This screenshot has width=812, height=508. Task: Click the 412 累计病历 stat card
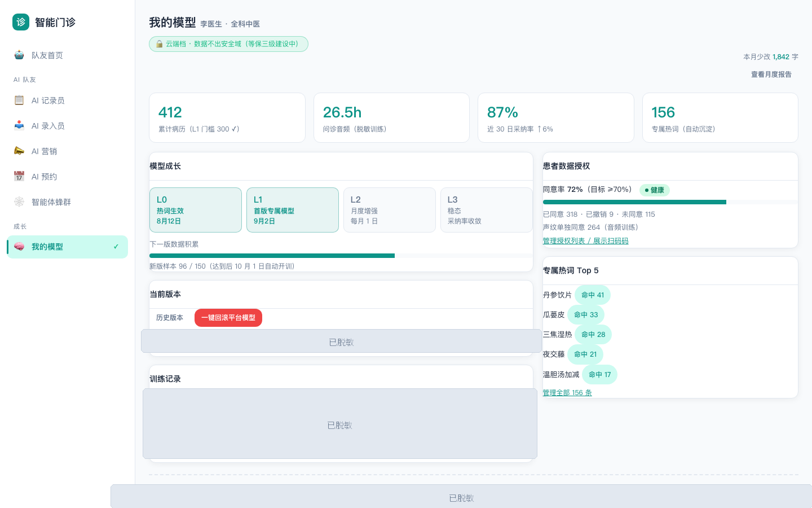[x=227, y=118]
